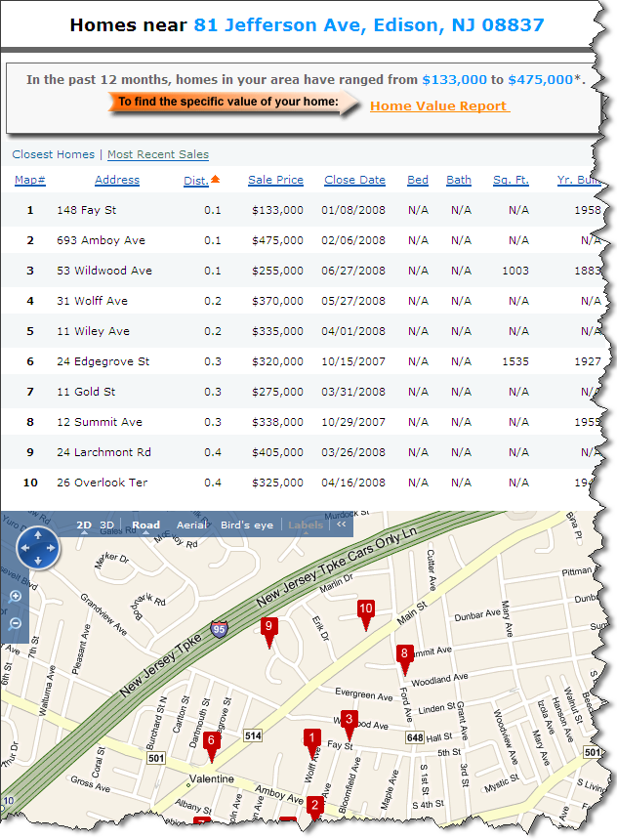Sort table by Sq. Ft.
Image resolution: width=617 pixels, height=840 pixels.
pos(511,180)
